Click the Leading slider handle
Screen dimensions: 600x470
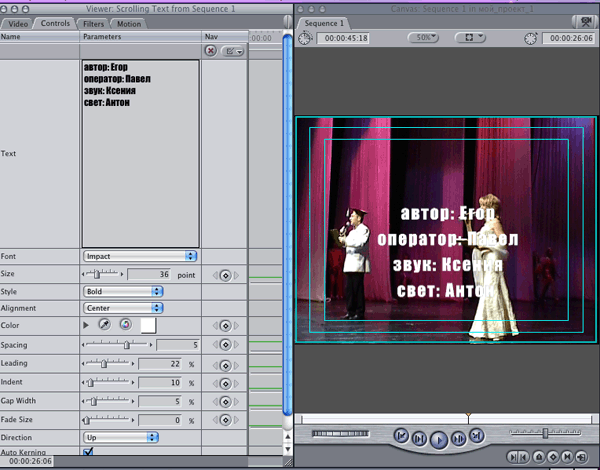(x=104, y=363)
